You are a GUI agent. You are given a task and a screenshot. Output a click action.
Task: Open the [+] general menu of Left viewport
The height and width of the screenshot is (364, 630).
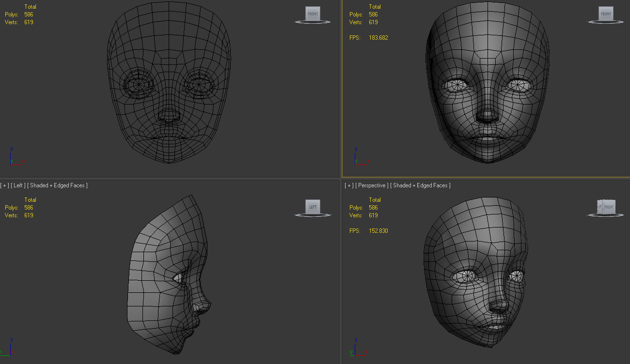(x=4, y=185)
